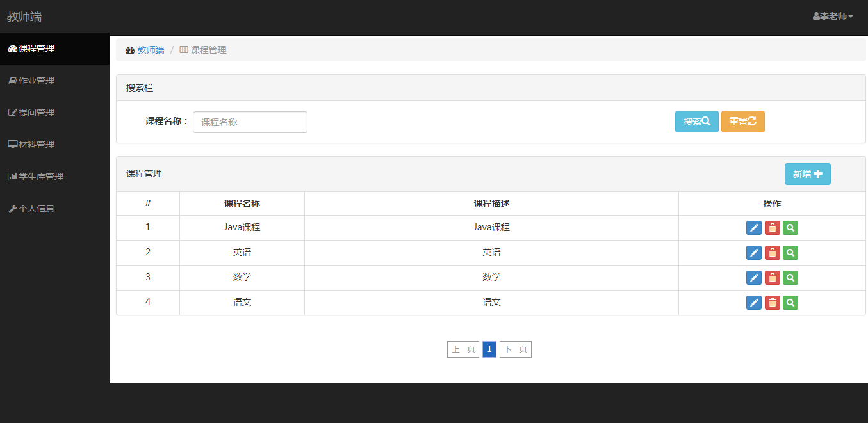Image resolution: width=868 pixels, height=423 pixels.
Task: Click the 操作 column header
Action: pos(772,204)
